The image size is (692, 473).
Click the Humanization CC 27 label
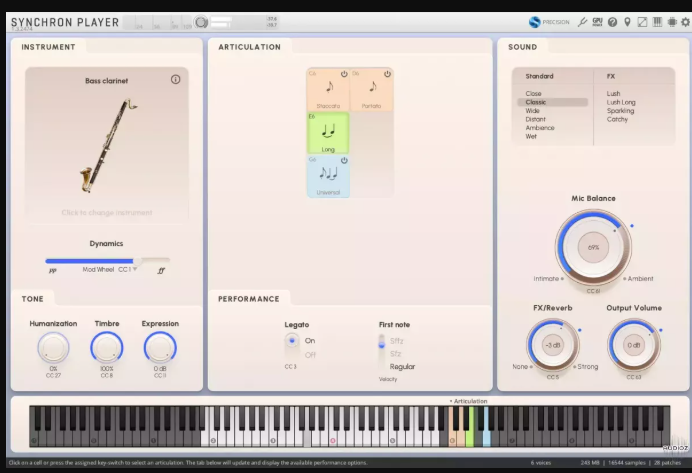[x=53, y=375]
